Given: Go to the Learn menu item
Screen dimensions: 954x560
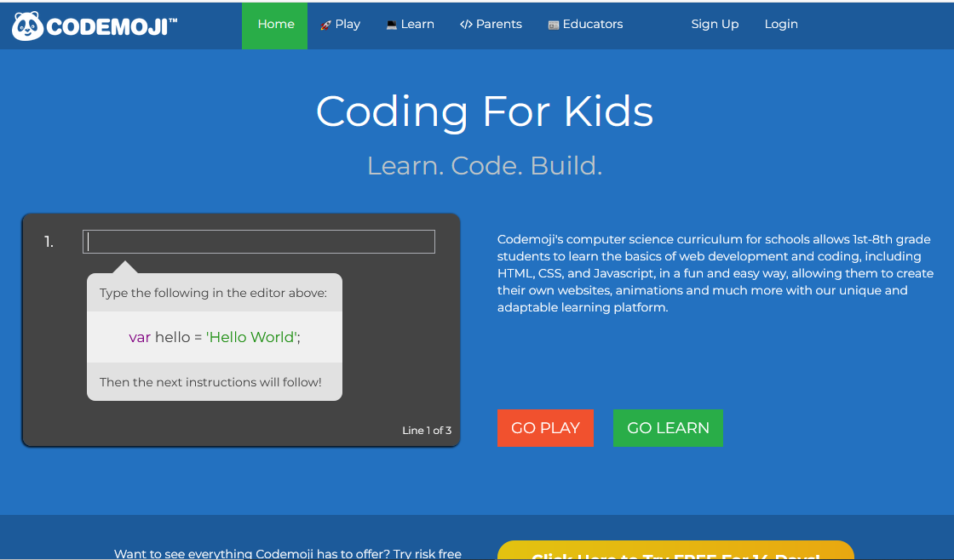Looking at the screenshot, I should (410, 25).
